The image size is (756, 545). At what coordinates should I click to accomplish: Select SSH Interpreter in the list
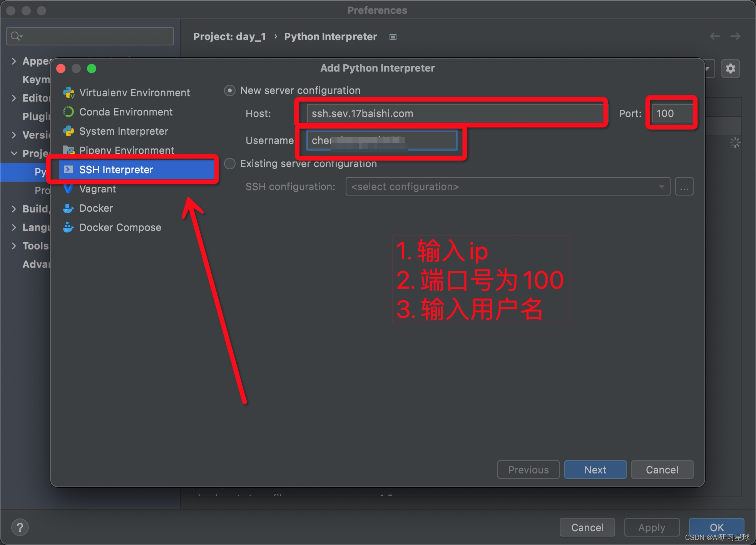pyautogui.click(x=116, y=170)
